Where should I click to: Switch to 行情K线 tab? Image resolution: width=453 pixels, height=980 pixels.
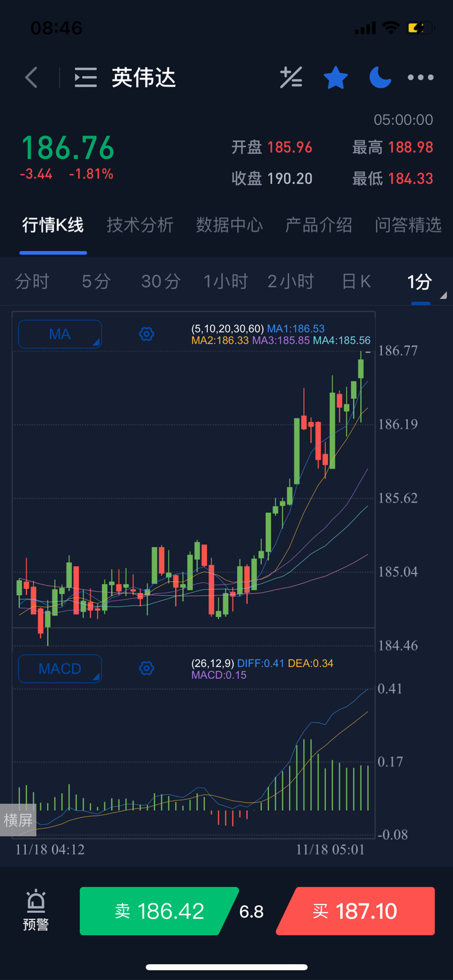pyautogui.click(x=53, y=225)
